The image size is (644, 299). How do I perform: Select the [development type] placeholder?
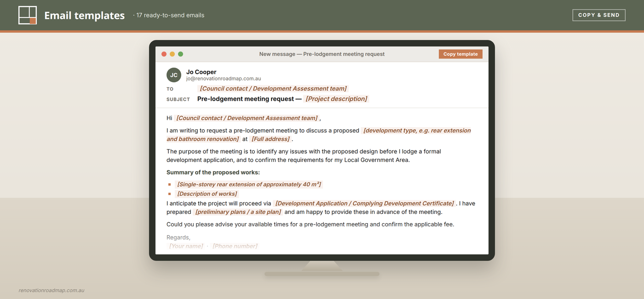[319, 135]
